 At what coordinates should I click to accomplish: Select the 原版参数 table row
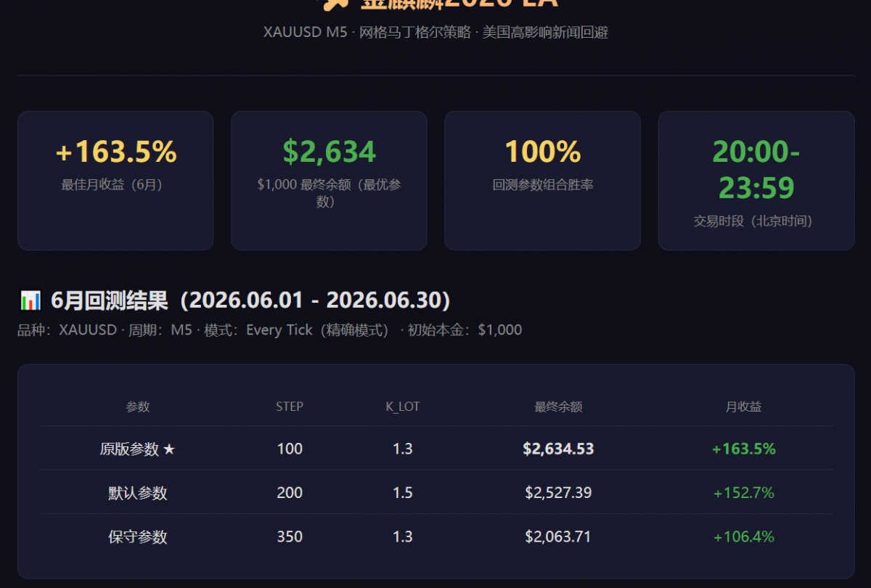(x=436, y=449)
